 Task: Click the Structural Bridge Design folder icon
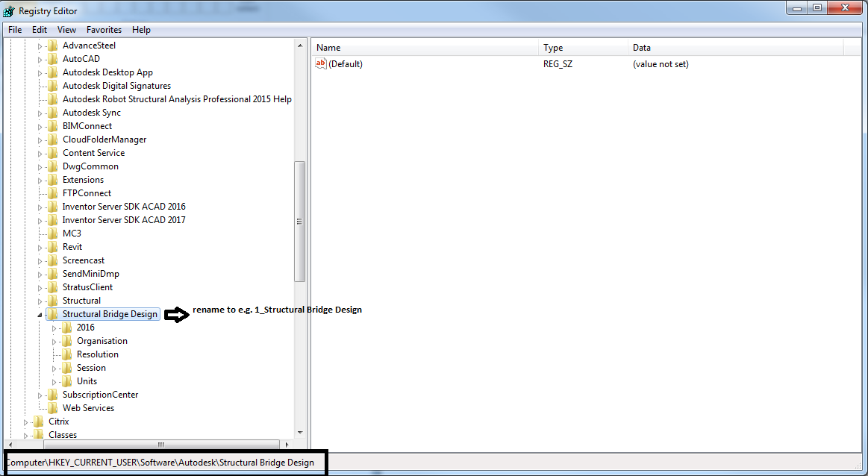tap(54, 314)
